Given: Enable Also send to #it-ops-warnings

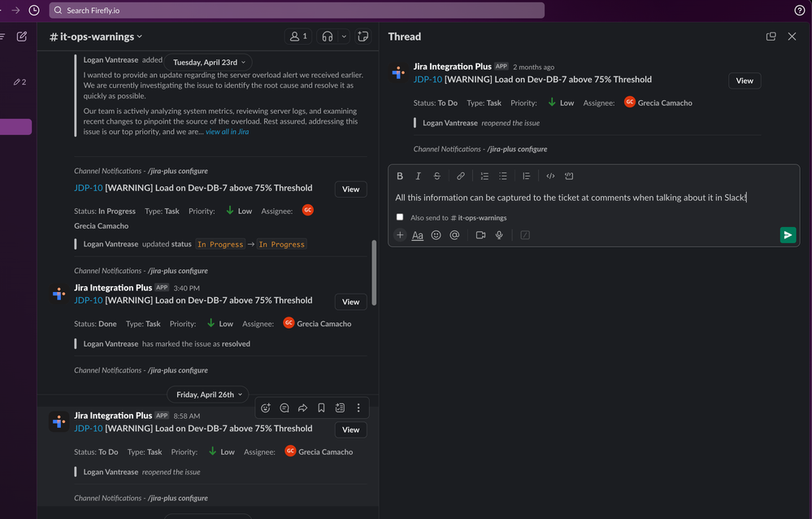Looking at the screenshot, I should pyautogui.click(x=399, y=216).
